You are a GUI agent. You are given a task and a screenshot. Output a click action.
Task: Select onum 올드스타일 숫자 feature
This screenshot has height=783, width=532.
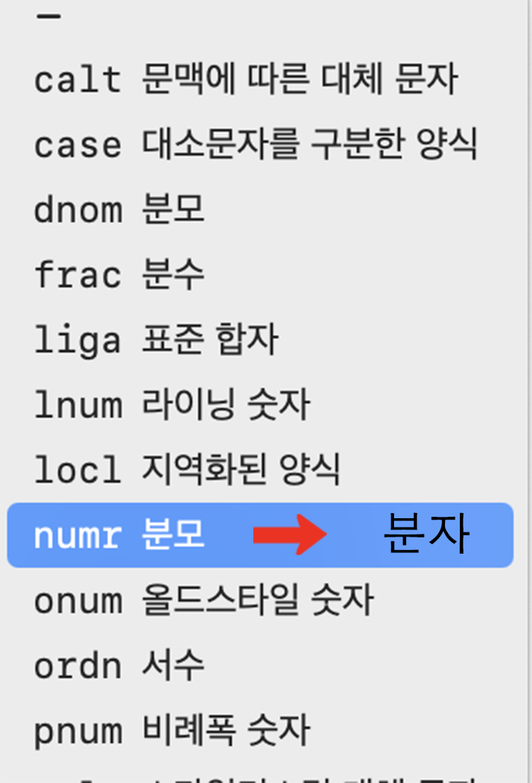(x=260, y=600)
